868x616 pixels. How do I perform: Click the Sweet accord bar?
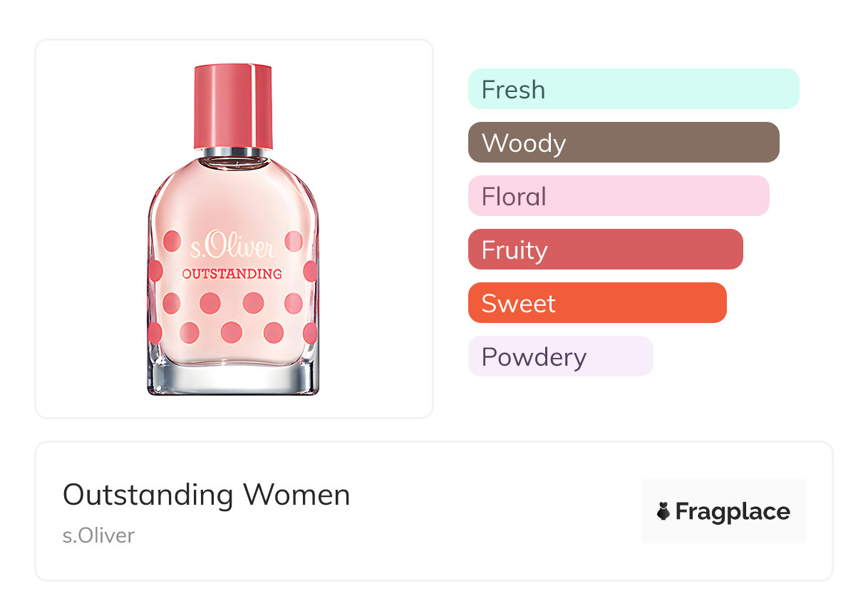(597, 303)
